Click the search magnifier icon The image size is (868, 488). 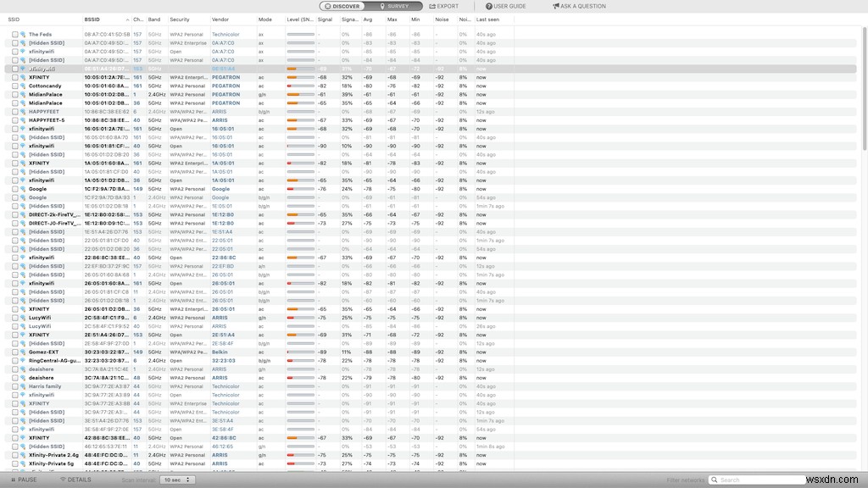click(x=715, y=480)
